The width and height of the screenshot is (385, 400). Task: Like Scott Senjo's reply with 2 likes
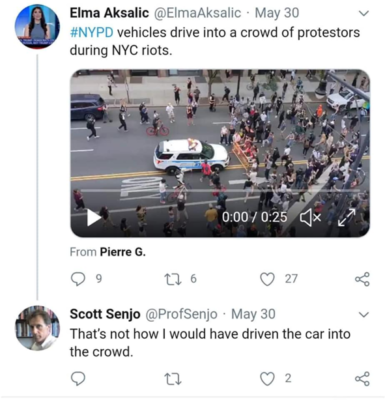pos(267,379)
